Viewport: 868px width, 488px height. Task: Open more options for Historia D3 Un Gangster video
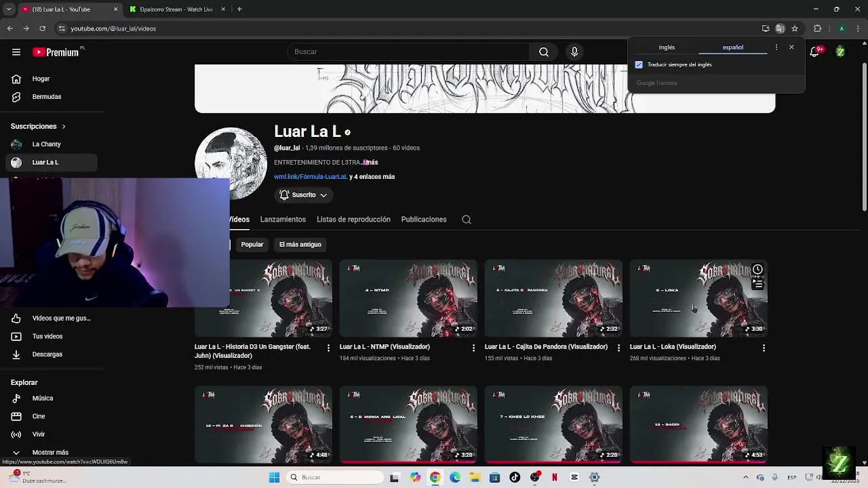tap(328, 348)
